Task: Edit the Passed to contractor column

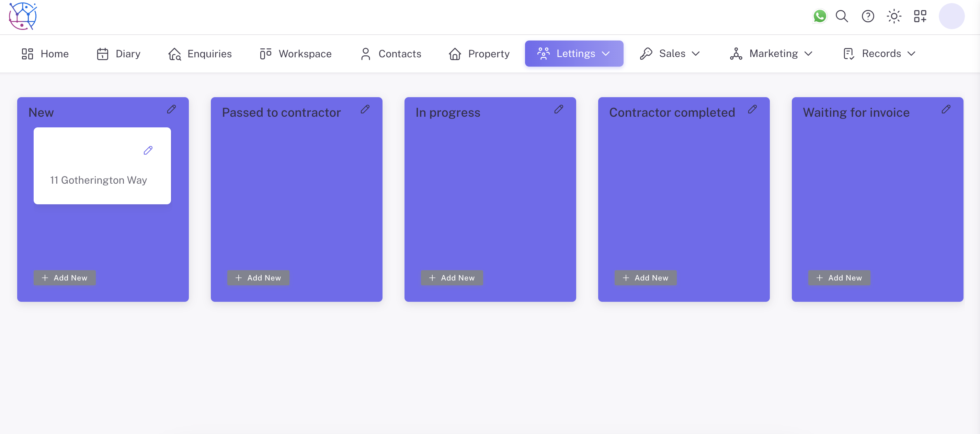Action: coord(365,110)
